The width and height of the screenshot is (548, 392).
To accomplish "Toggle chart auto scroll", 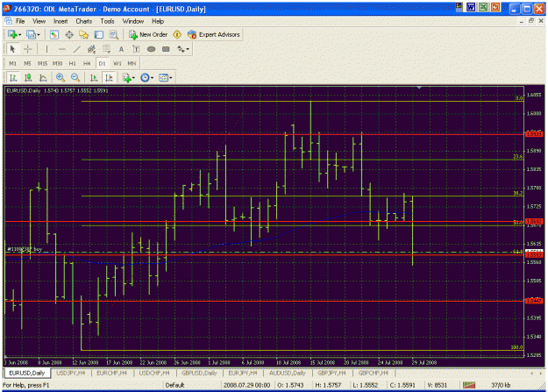I will tap(94, 78).
